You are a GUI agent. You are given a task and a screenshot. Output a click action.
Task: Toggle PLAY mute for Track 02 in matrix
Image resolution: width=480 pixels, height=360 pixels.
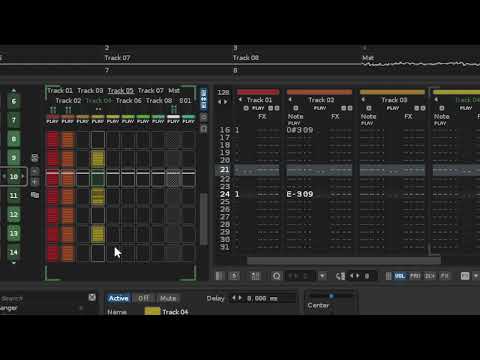[x=68, y=121]
